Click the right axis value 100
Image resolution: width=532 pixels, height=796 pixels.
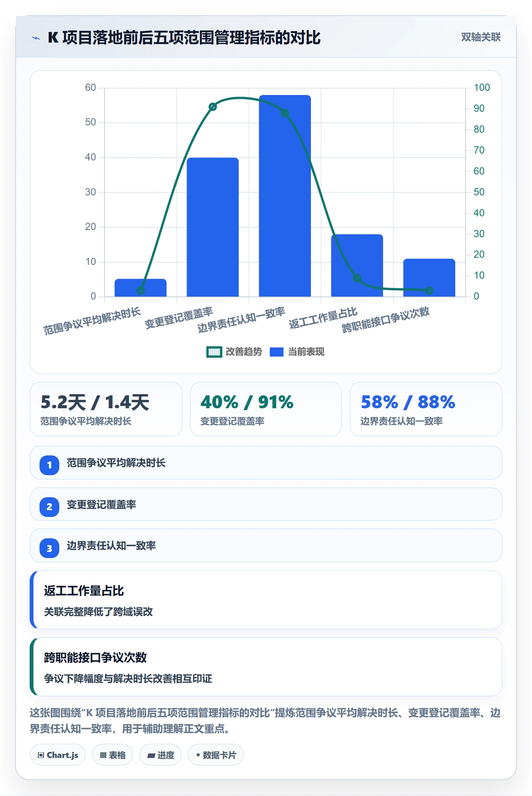[482, 87]
